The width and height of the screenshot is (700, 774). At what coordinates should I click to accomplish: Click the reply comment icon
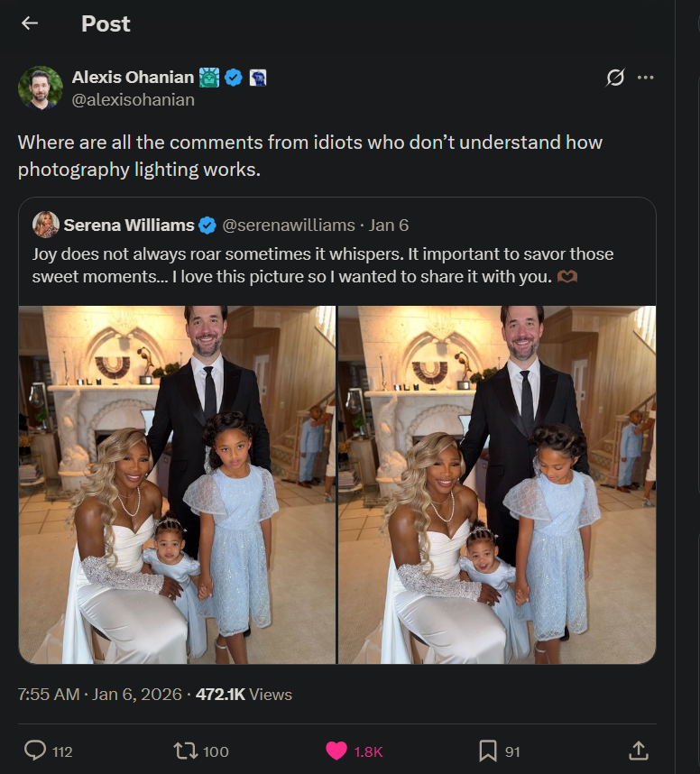(35, 751)
